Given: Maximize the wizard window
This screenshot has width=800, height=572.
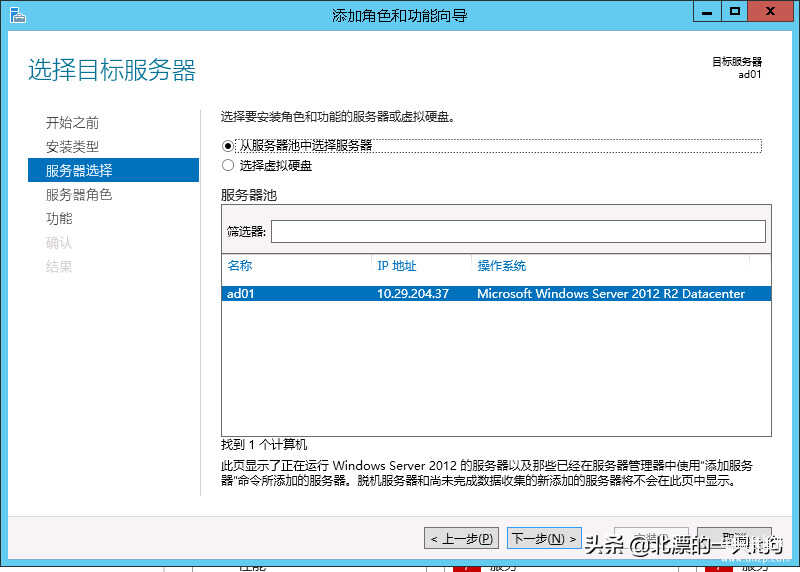Looking at the screenshot, I should tap(734, 11).
